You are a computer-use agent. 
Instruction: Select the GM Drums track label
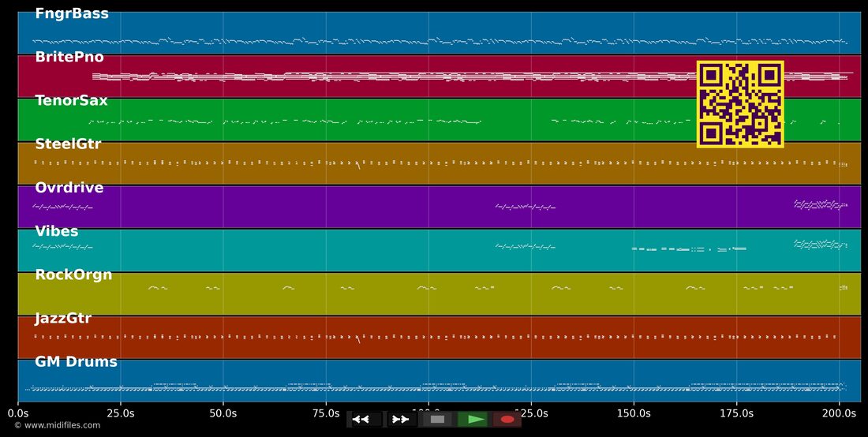coord(76,362)
